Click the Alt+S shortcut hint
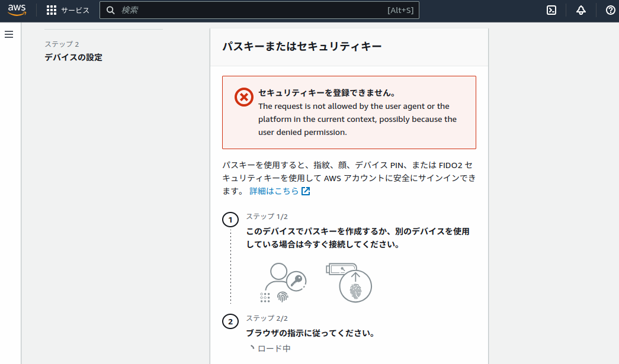 click(400, 10)
